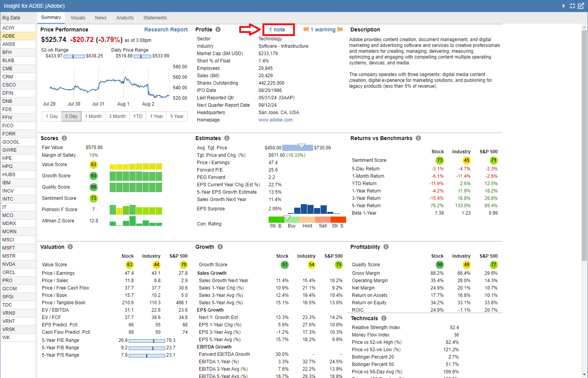Click the Growth info icon
The width and height of the screenshot is (588, 378).
point(220,247)
